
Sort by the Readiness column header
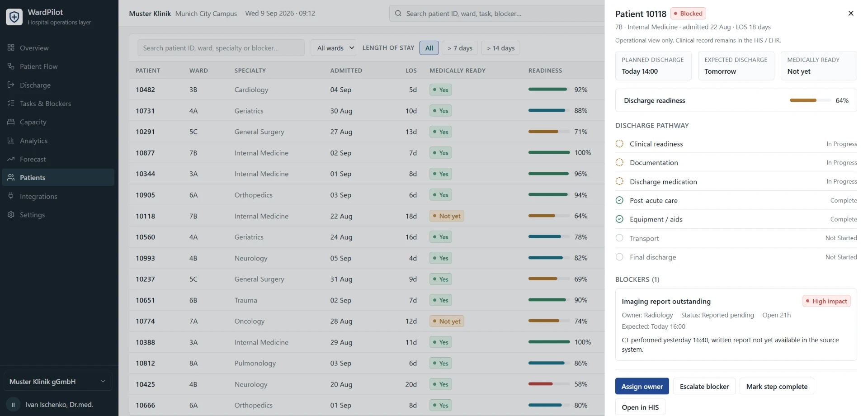(545, 71)
